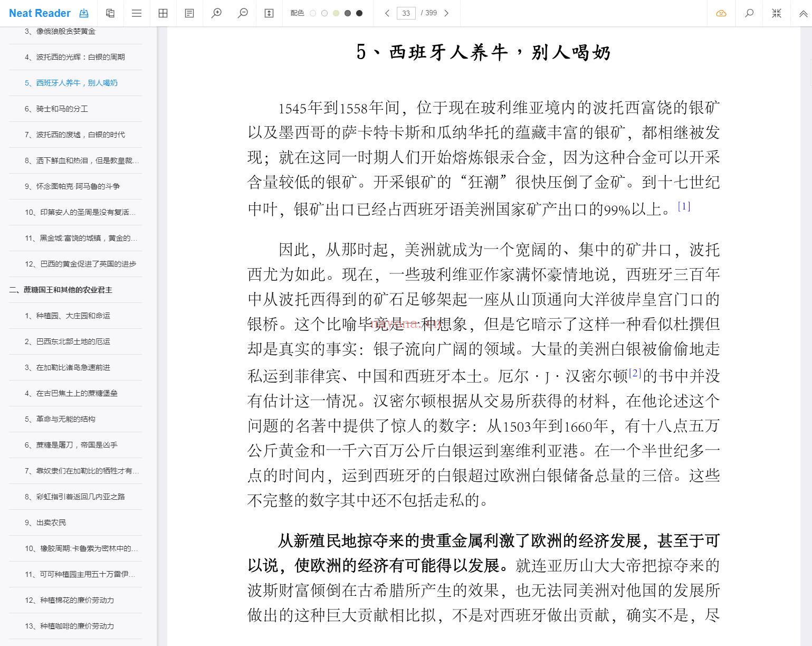The width and height of the screenshot is (812, 646).
Task: Go to previous page arrow
Action: click(387, 13)
